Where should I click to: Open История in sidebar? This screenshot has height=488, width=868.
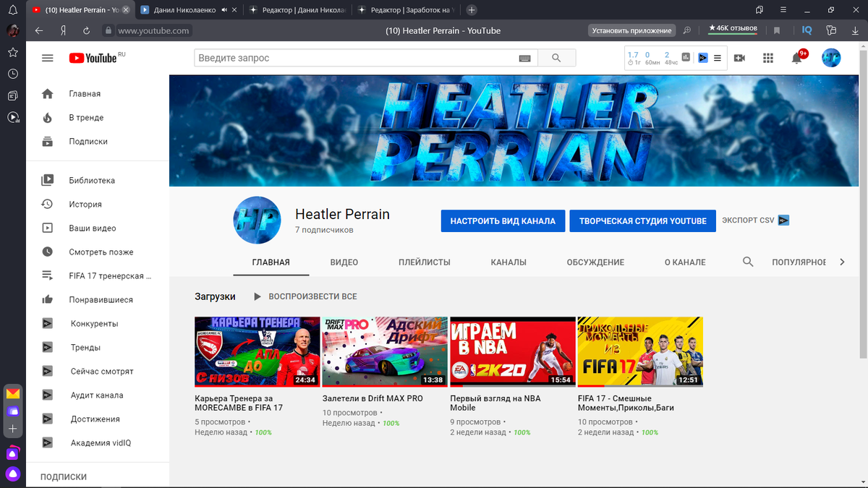pos(98,205)
